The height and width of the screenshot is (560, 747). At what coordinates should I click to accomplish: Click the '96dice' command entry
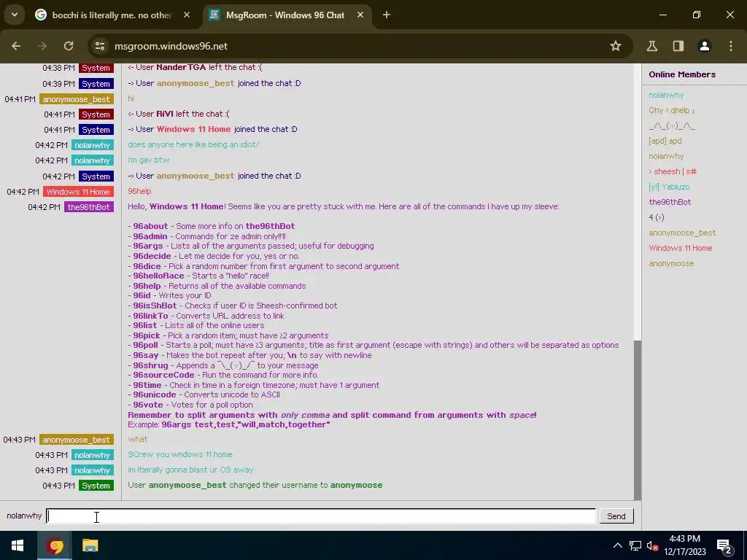(x=147, y=266)
